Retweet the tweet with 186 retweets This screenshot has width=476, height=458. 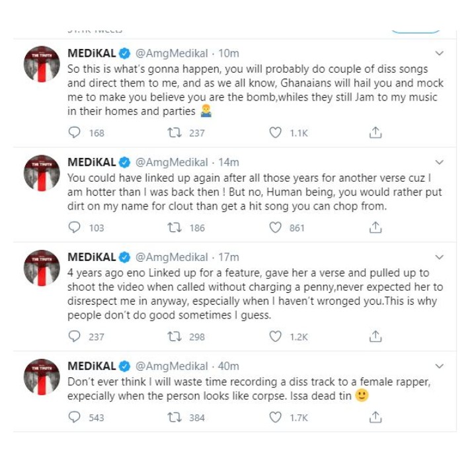[174, 227]
